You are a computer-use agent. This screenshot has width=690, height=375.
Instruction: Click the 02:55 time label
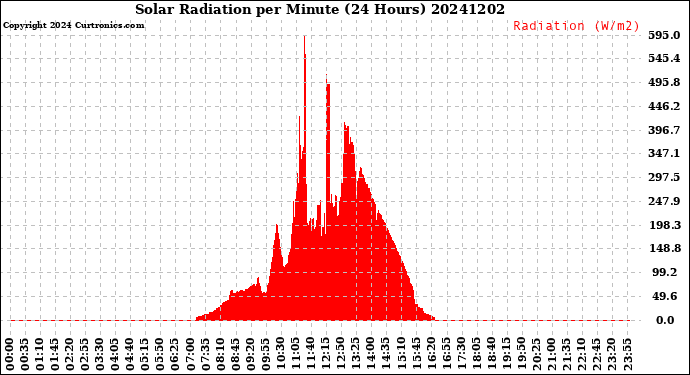coord(85,355)
